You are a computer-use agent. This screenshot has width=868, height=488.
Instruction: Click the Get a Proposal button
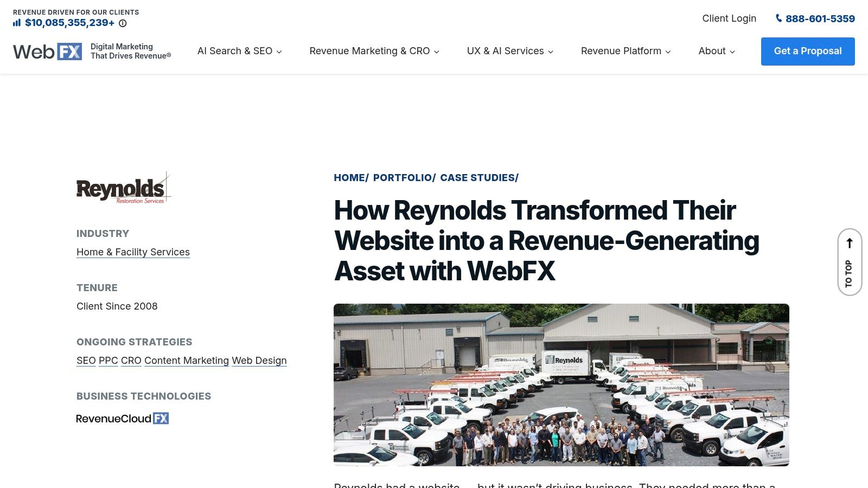point(808,52)
